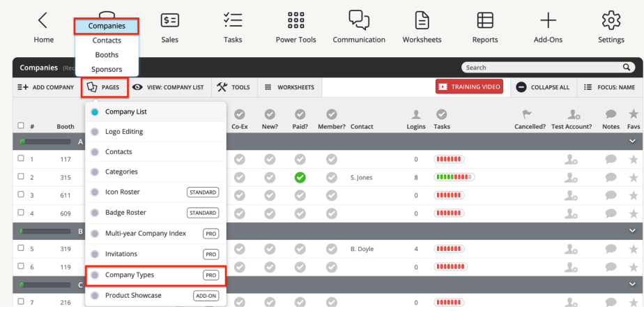This screenshot has height=311, width=644.
Task: Check the row 5 checkbox
Action: pos(21,248)
